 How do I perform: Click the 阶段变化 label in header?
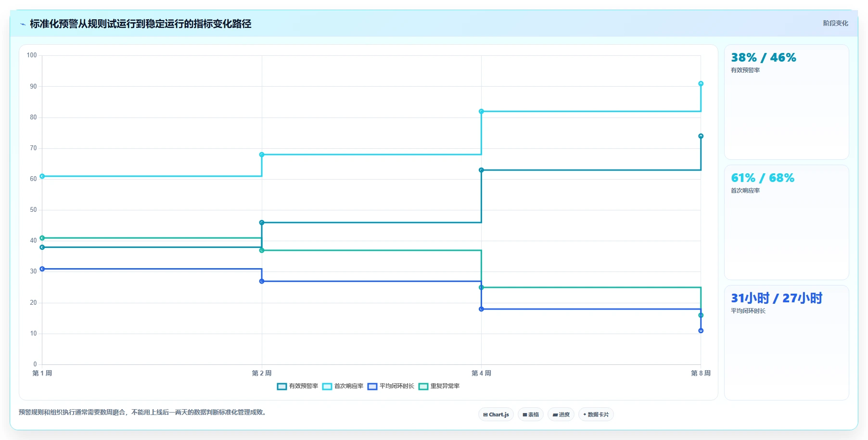pos(835,23)
